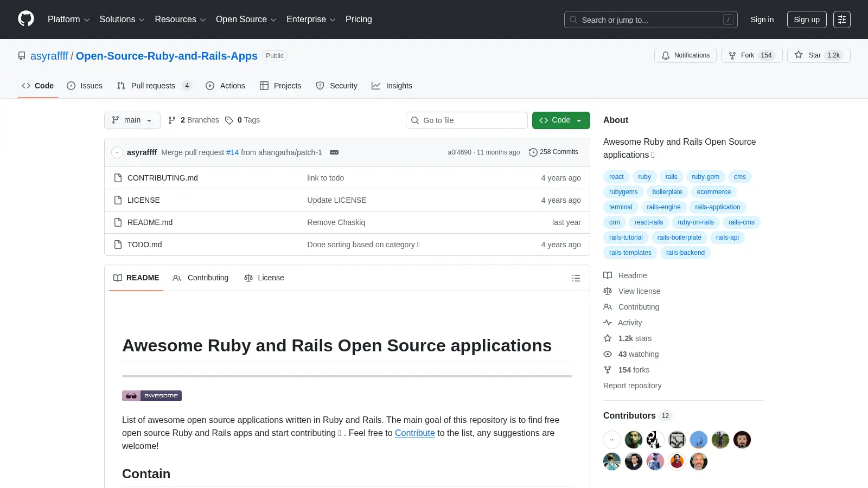Go to the GitHub homepage logo
Screen dimensions: 868x488
coord(26,19)
